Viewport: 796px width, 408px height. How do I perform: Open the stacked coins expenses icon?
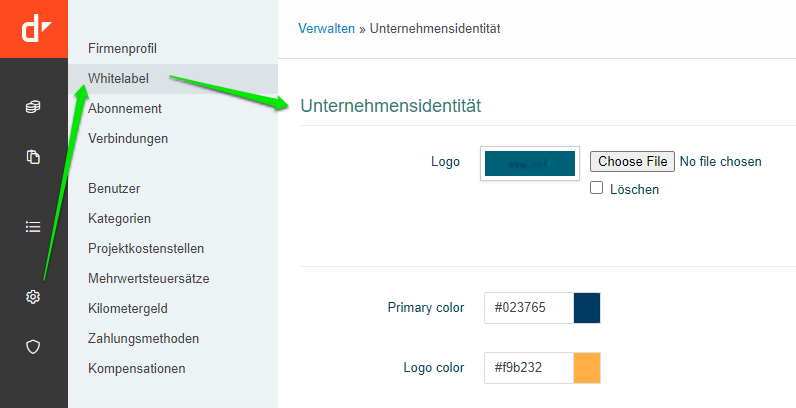point(33,107)
